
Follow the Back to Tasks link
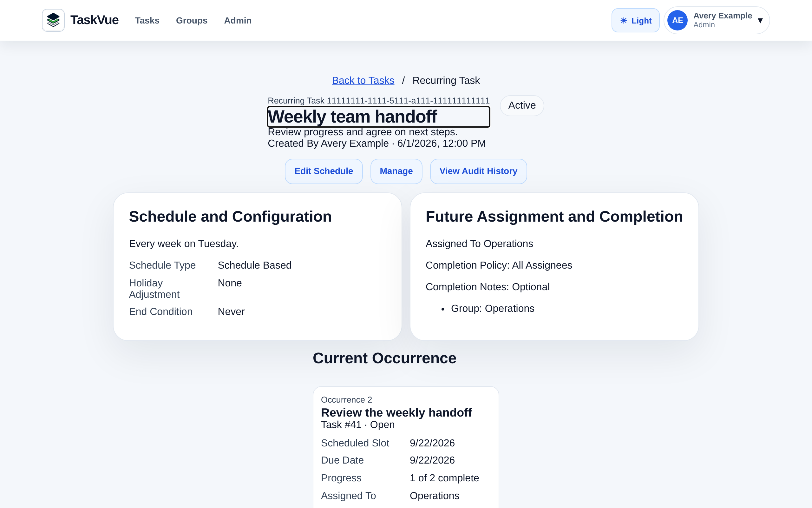[x=363, y=80]
